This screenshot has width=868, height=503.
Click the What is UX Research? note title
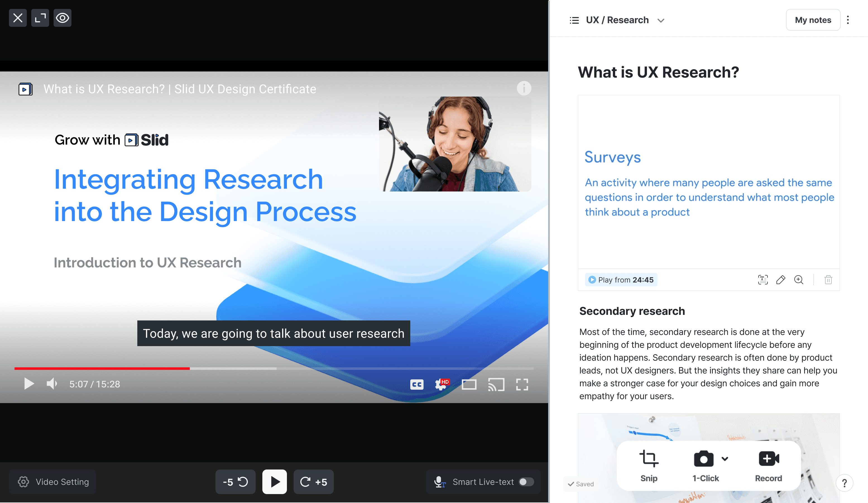click(658, 72)
